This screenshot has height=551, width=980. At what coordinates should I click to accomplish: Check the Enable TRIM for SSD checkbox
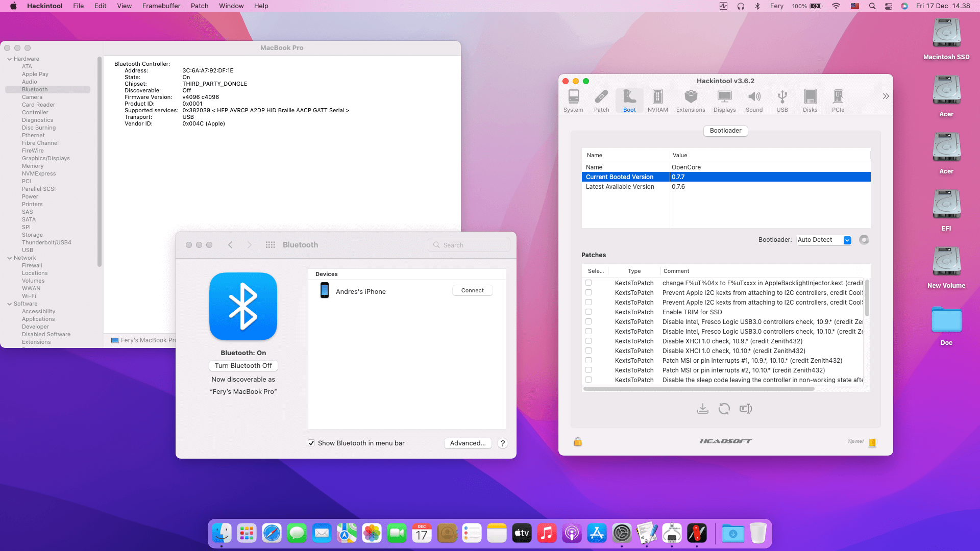click(589, 312)
